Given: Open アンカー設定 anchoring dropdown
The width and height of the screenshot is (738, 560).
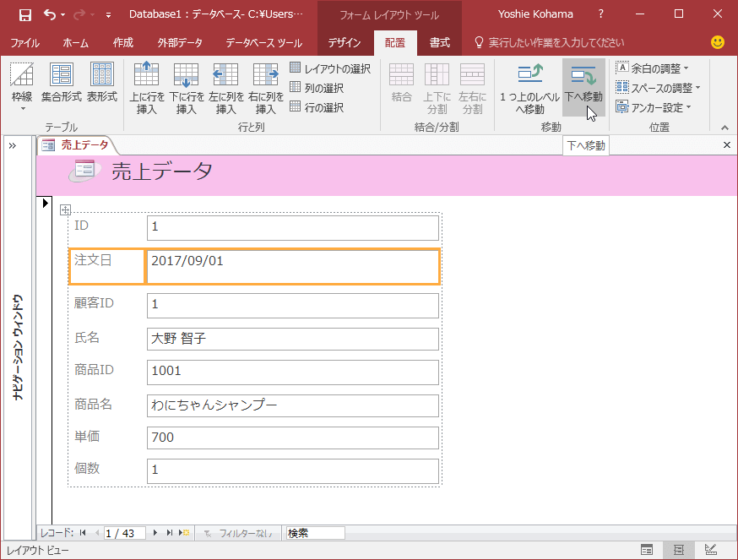Looking at the screenshot, I should click(x=654, y=107).
